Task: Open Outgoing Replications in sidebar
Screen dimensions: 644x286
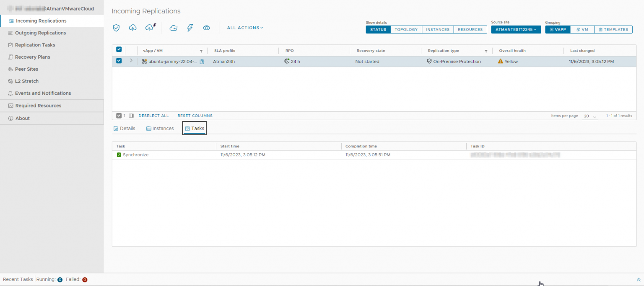Action: (x=40, y=33)
